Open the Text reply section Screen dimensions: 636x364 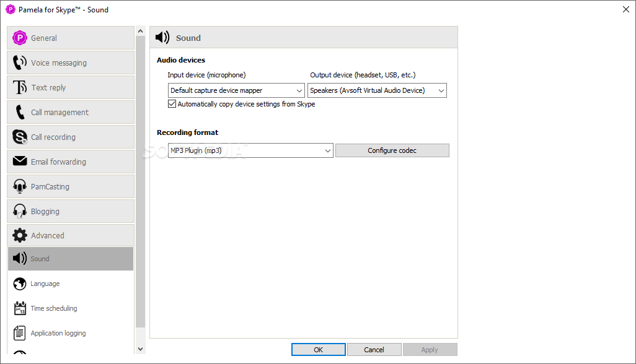click(x=71, y=87)
